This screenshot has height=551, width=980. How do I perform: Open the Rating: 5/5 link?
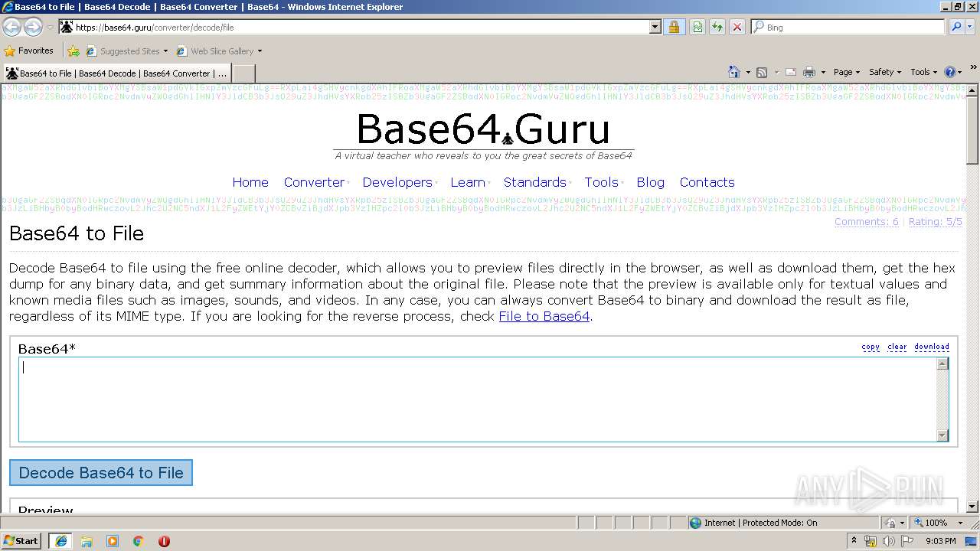(936, 222)
